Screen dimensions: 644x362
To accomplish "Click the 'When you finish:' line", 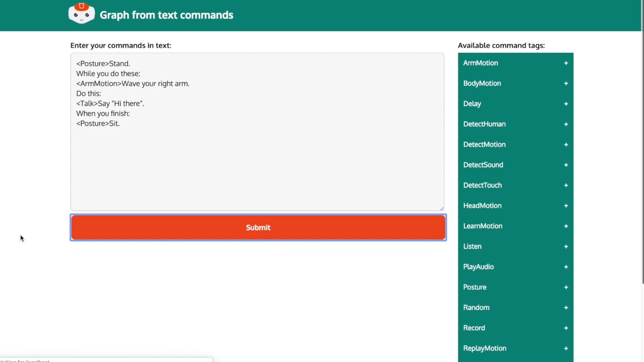I will [103, 113].
